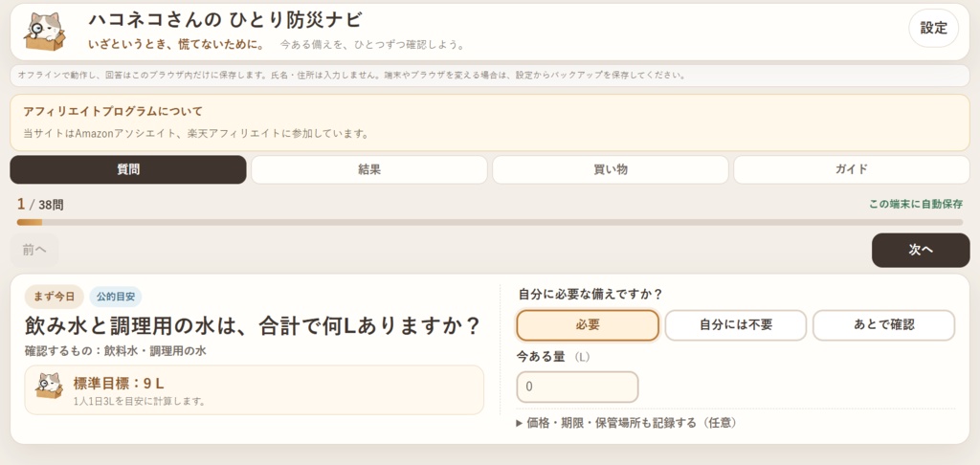This screenshot has width=980, height=465.
Task: Expand 価格・期限・保管場所も記録する section
Action: pos(627,423)
